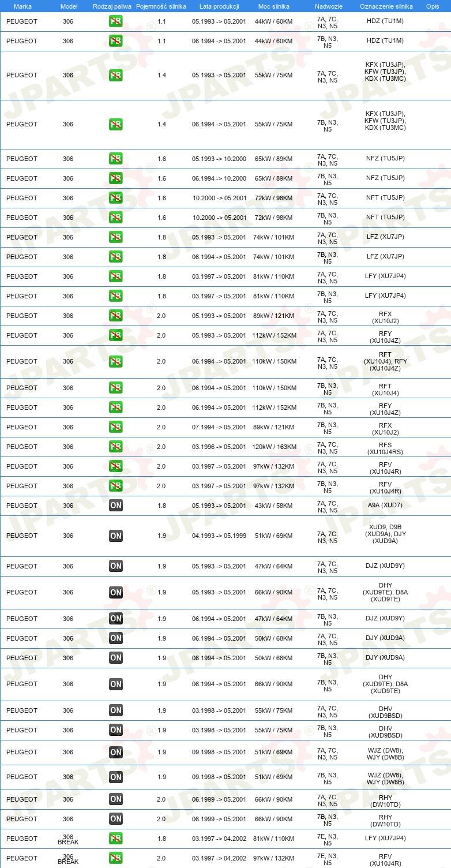
Task: Click ON icon in WJZ (DW8) 7A,7C row
Action: pyautogui.click(x=116, y=752)
